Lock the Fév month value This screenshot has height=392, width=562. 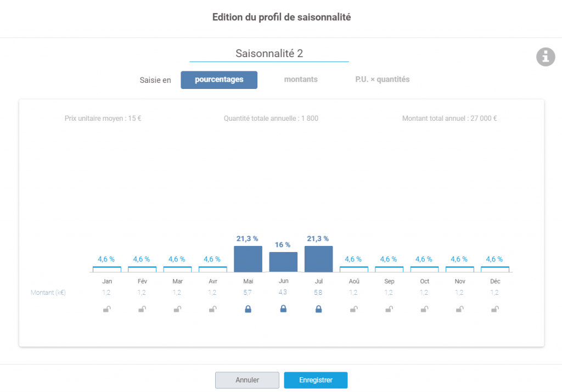[x=142, y=309]
